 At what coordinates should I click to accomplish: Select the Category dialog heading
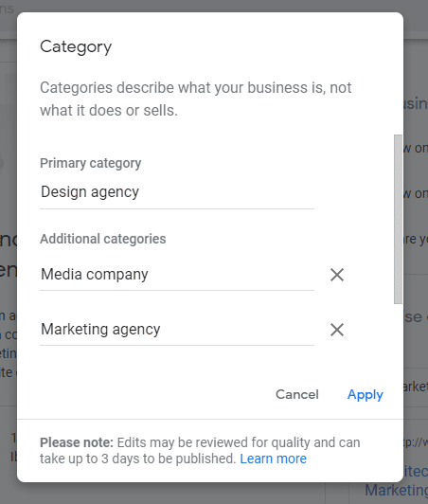pyautogui.click(x=76, y=47)
